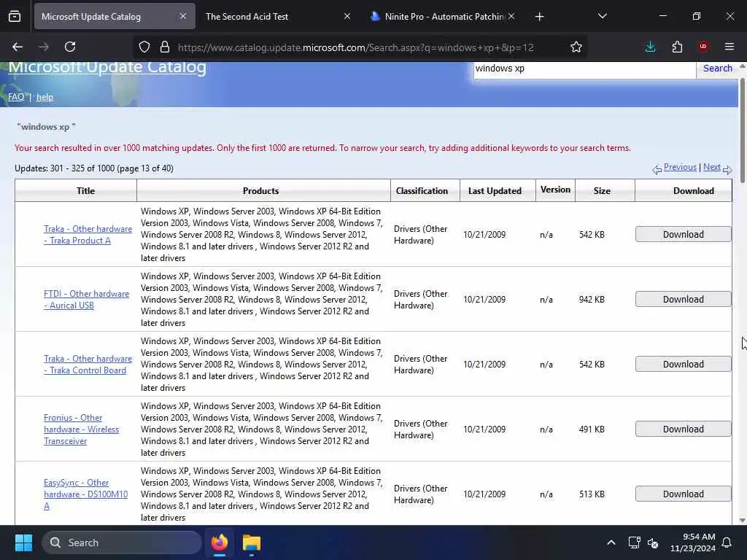Sort results by the Products column

[260, 191]
